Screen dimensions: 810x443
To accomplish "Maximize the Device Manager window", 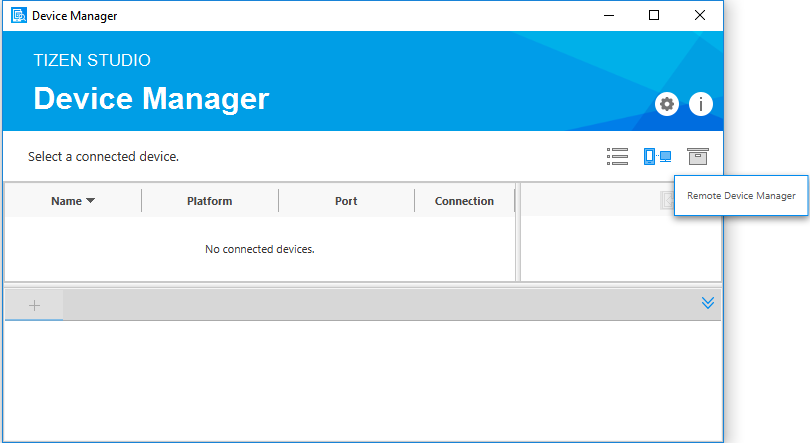I will [654, 15].
